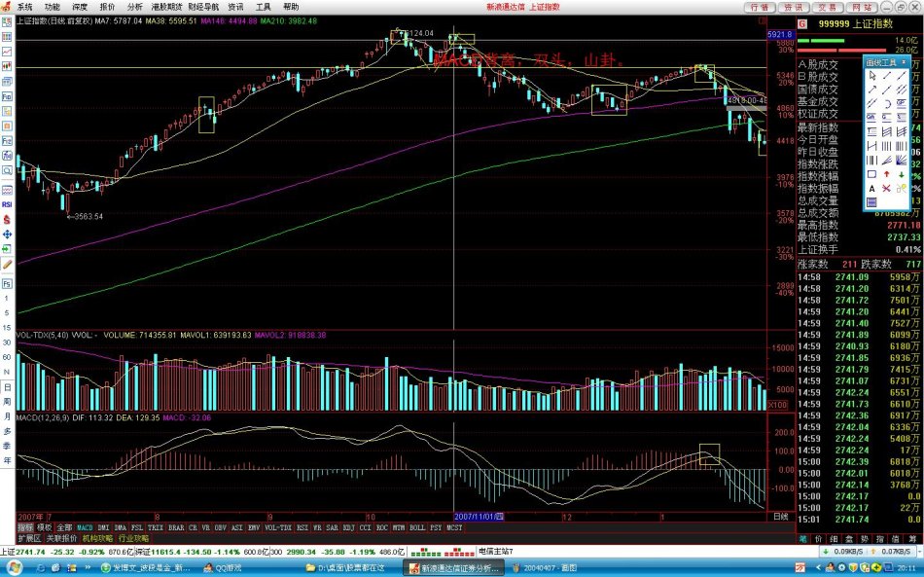The height and width of the screenshot is (577, 924).
Task: Place a green down-arrow marker
Action: point(902,174)
